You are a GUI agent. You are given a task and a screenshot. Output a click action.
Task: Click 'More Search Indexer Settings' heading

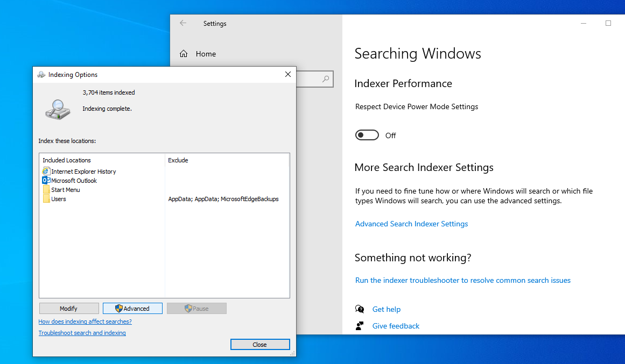click(424, 167)
